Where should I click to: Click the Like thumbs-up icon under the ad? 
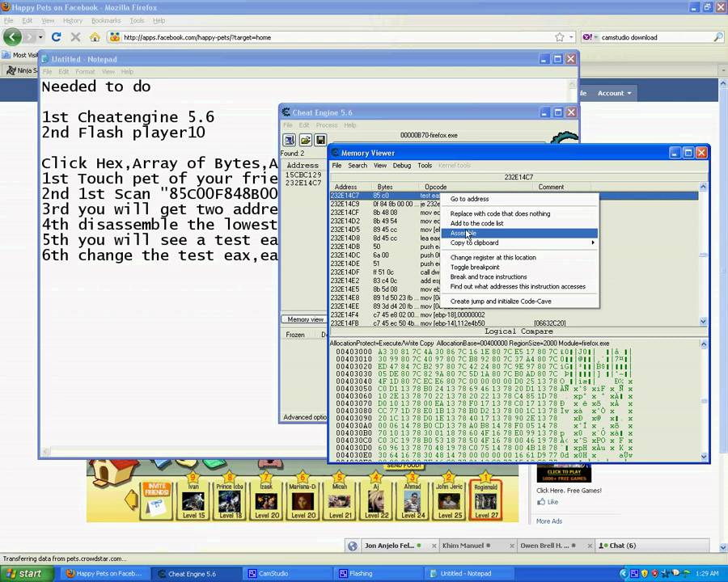(x=541, y=502)
